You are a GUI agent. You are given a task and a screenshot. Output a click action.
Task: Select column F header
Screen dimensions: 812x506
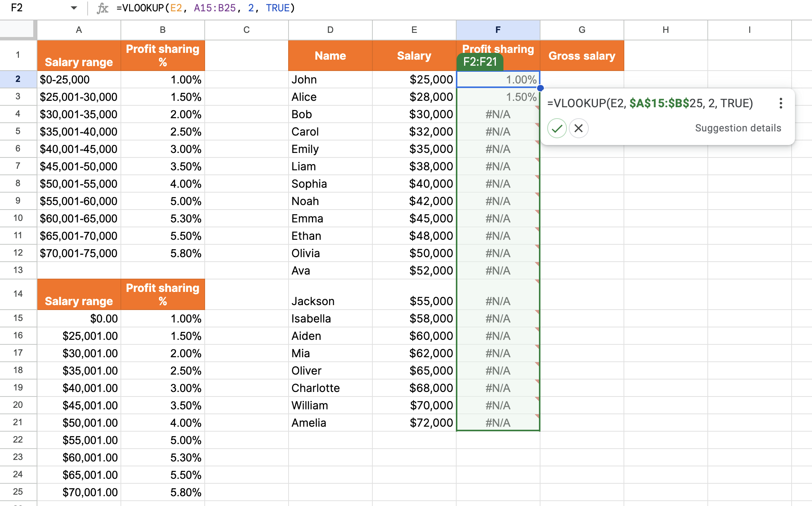(498, 30)
